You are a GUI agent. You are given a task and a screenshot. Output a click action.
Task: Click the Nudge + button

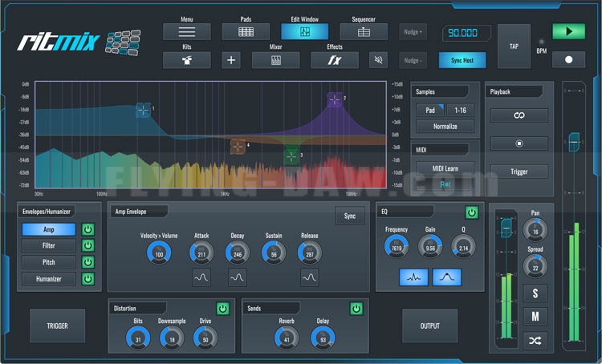pos(413,32)
